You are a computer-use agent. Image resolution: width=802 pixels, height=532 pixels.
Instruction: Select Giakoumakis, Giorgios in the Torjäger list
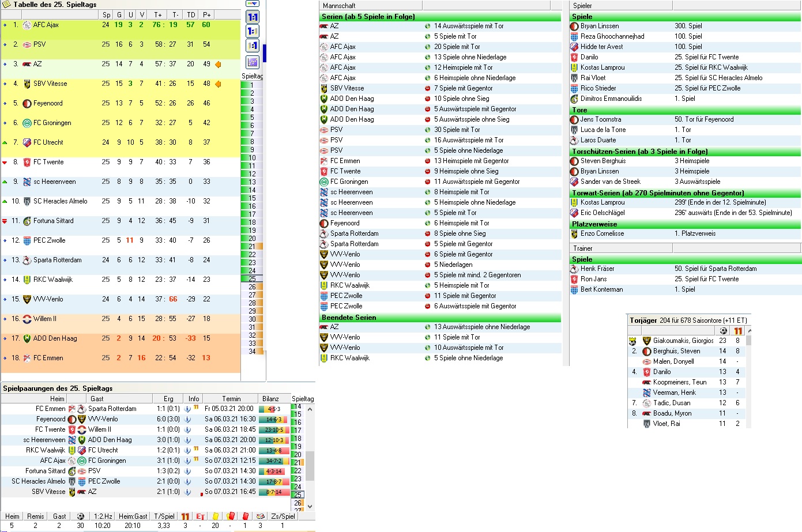pyautogui.click(x=687, y=341)
